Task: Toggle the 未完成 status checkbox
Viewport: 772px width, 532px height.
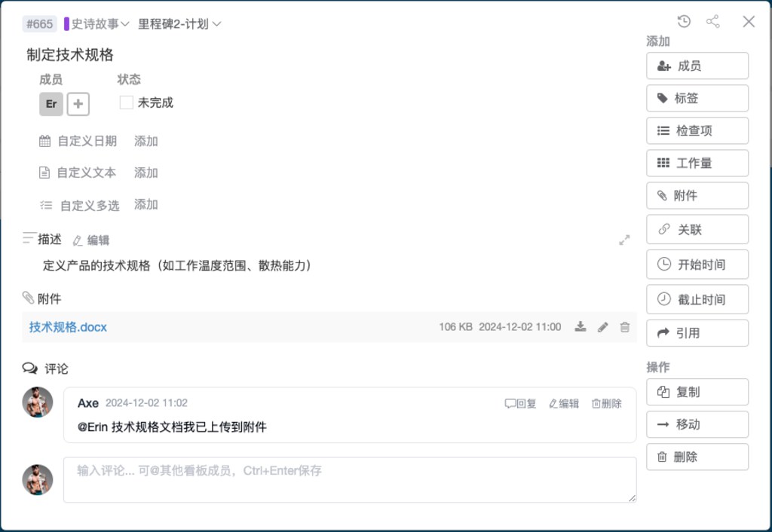Action: 127,102
